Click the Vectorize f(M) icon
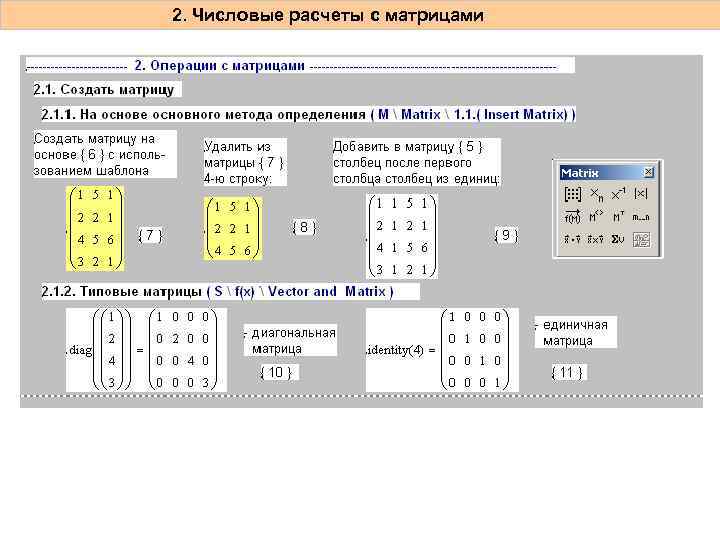Image resolution: width=720 pixels, height=540 pixels. (572, 216)
